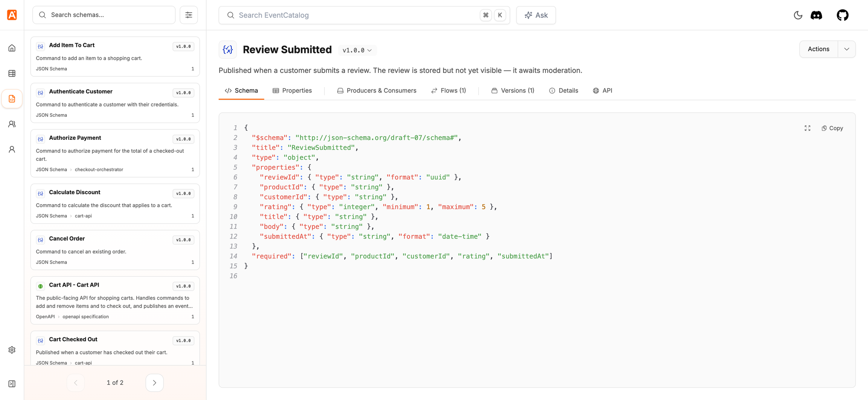Viewport: 868px width, 400px height.
Task: Go to next schema list page
Action: tap(155, 383)
